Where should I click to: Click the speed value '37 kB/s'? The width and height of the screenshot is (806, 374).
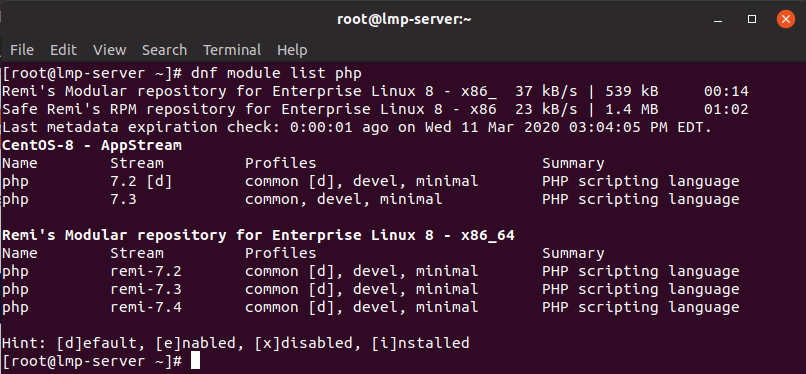click(546, 91)
